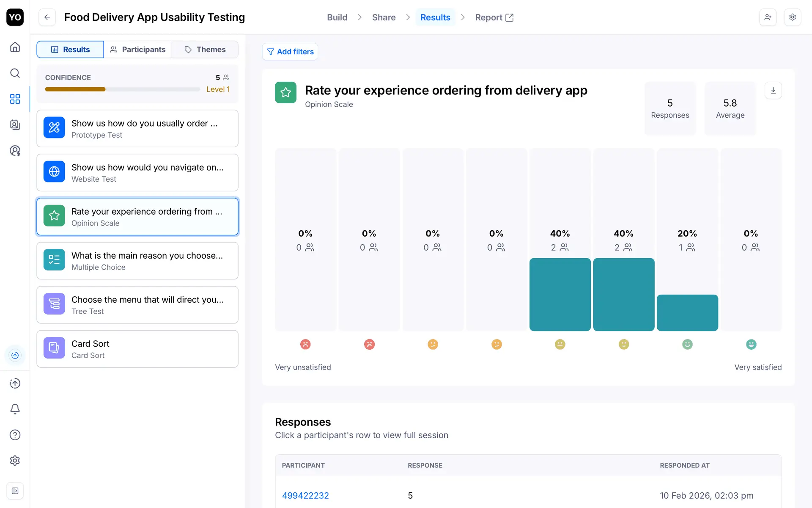
Task: Open search from the left sidebar
Action: 15,73
